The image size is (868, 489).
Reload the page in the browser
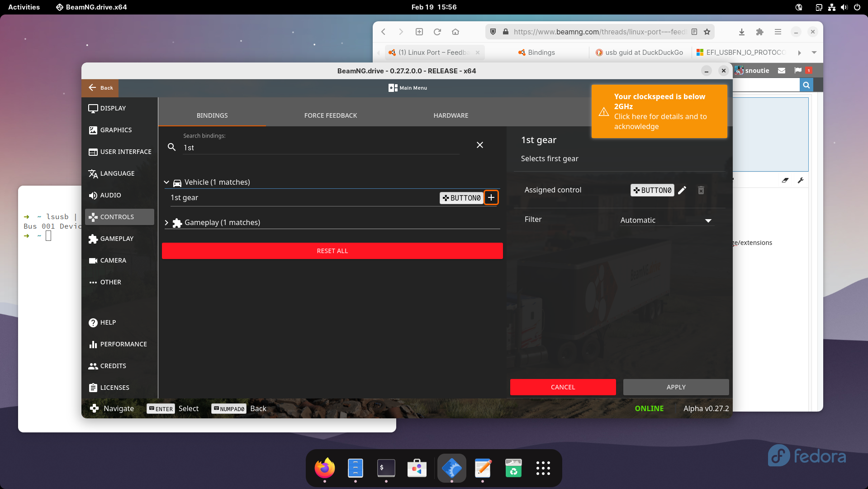(437, 32)
